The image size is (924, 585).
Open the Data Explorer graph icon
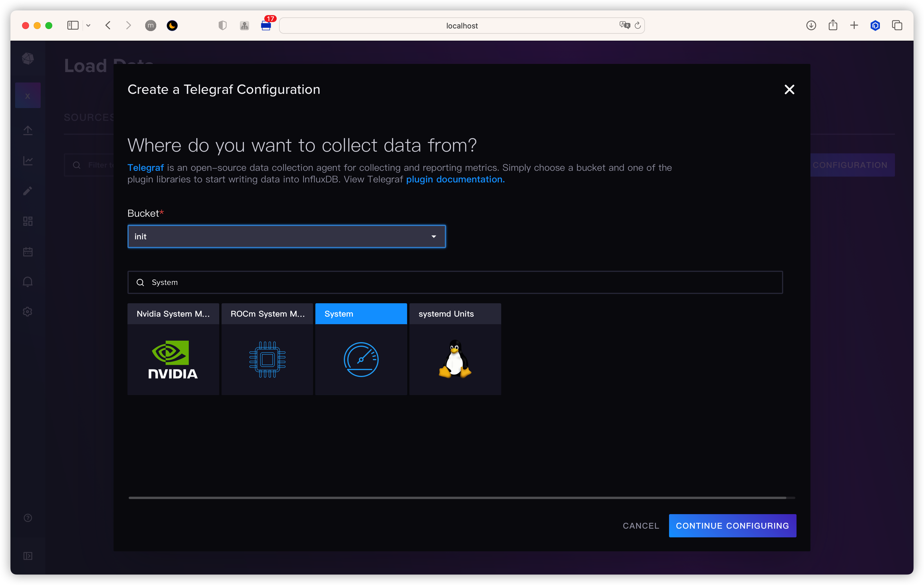click(28, 161)
